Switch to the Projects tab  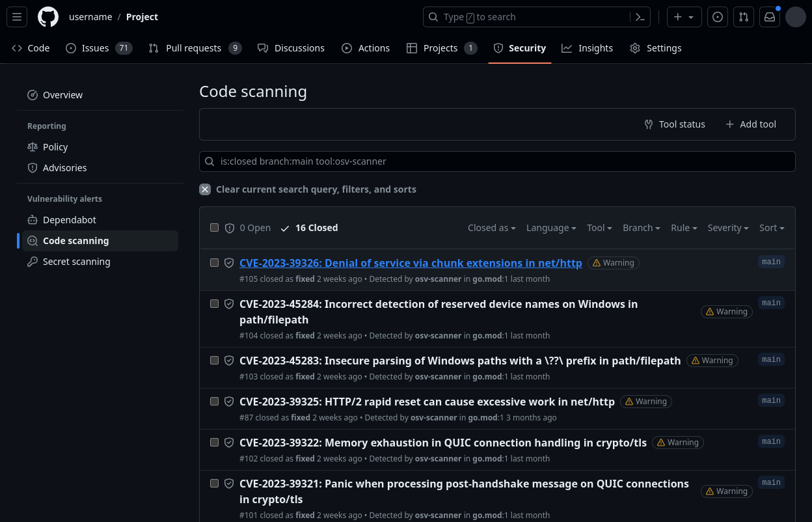442,48
